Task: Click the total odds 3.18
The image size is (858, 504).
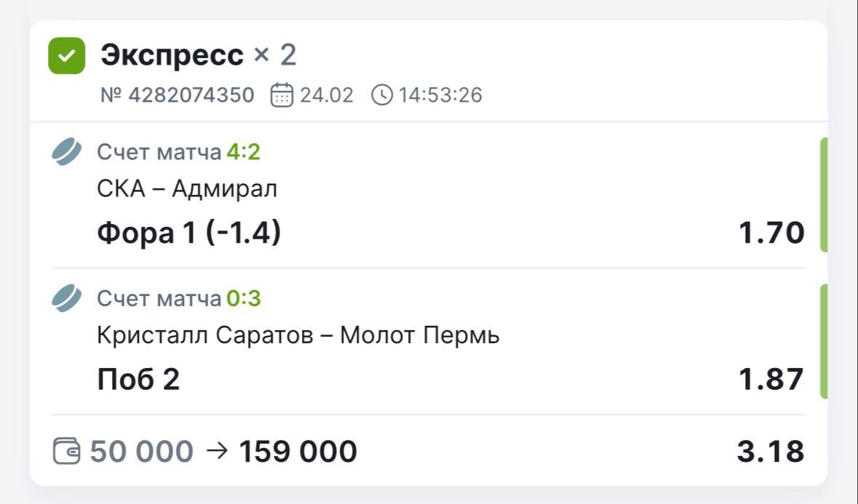Action: [x=771, y=452]
